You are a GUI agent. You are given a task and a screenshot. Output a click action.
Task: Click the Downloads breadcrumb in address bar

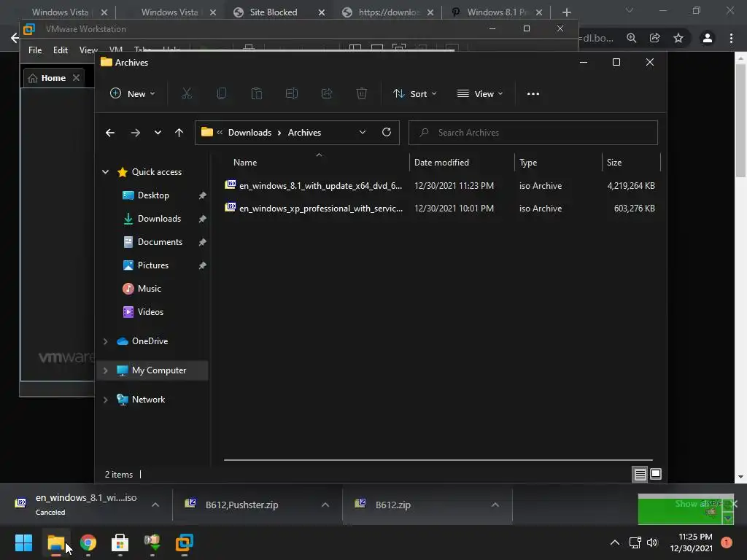click(x=249, y=133)
